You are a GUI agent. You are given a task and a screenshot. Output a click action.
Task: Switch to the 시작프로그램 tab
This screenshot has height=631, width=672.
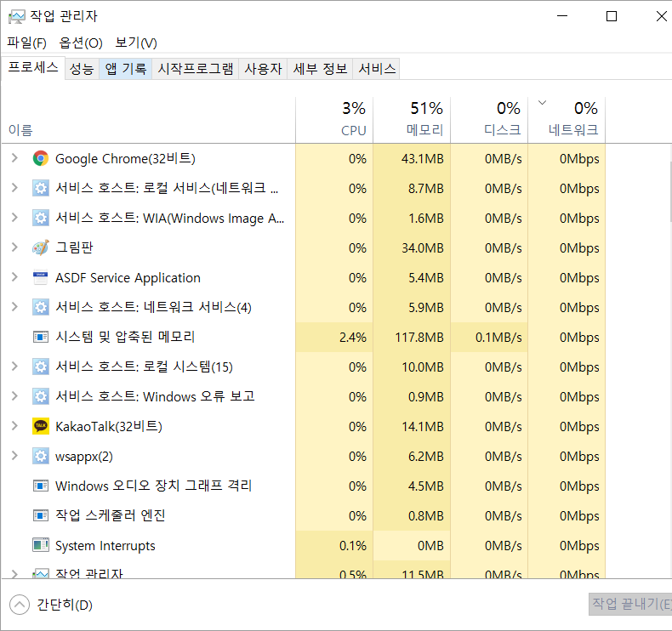[x=196, y=69]
